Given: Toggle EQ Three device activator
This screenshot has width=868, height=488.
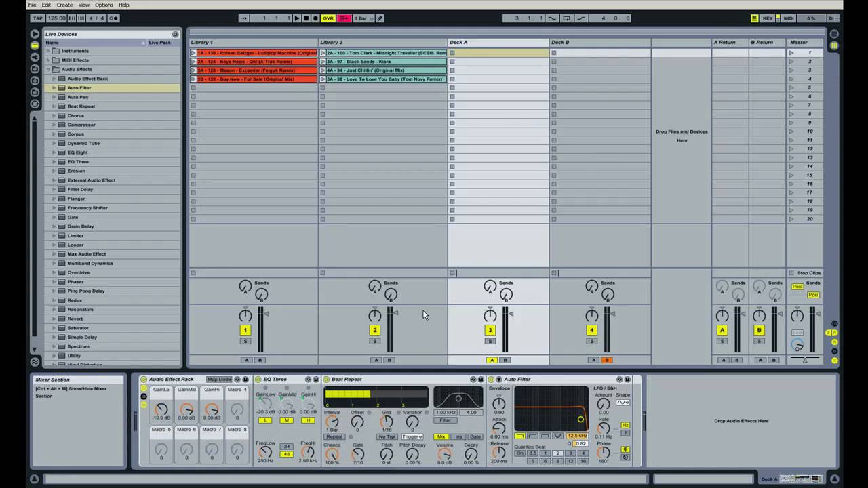Looking at the screenshot, I should pos(258,380).
